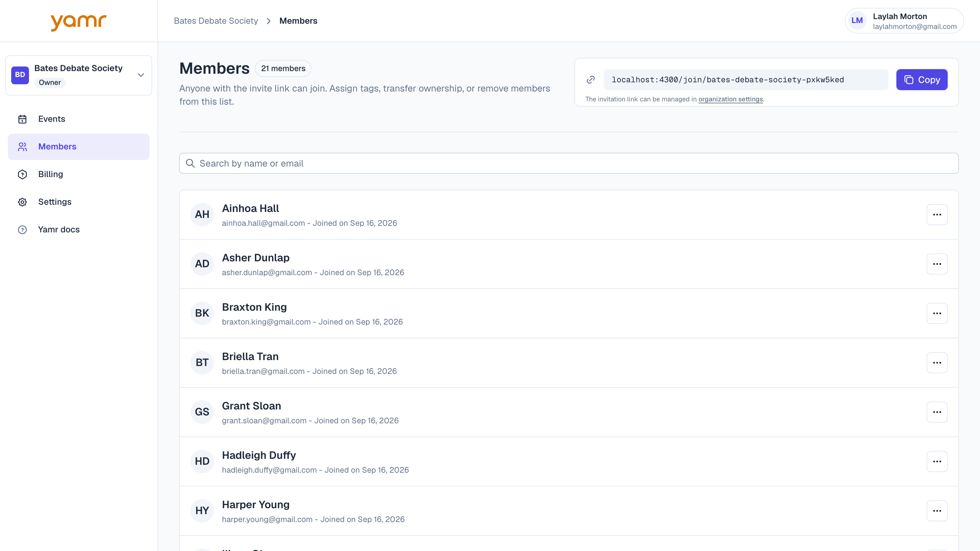
Task: Open organization settings link
Action: coord(730,99)
